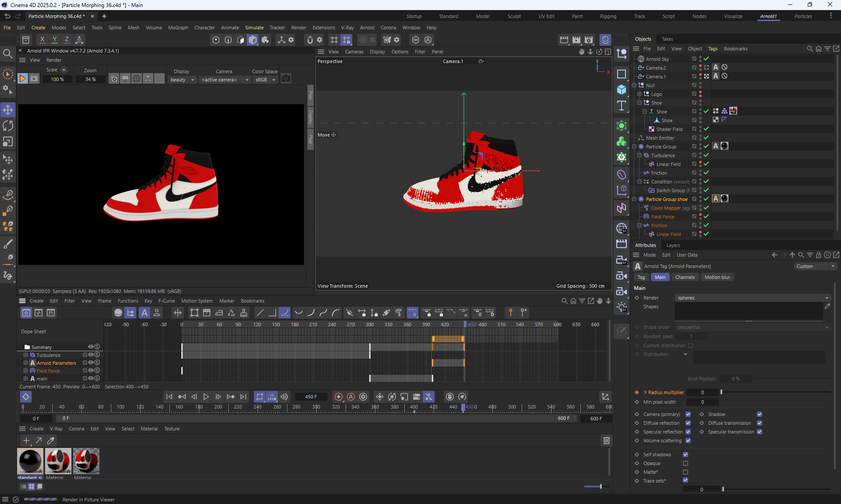Click the trash icon in material manager
The width and height of the screenshot is (841, 504).
(606, 441)
